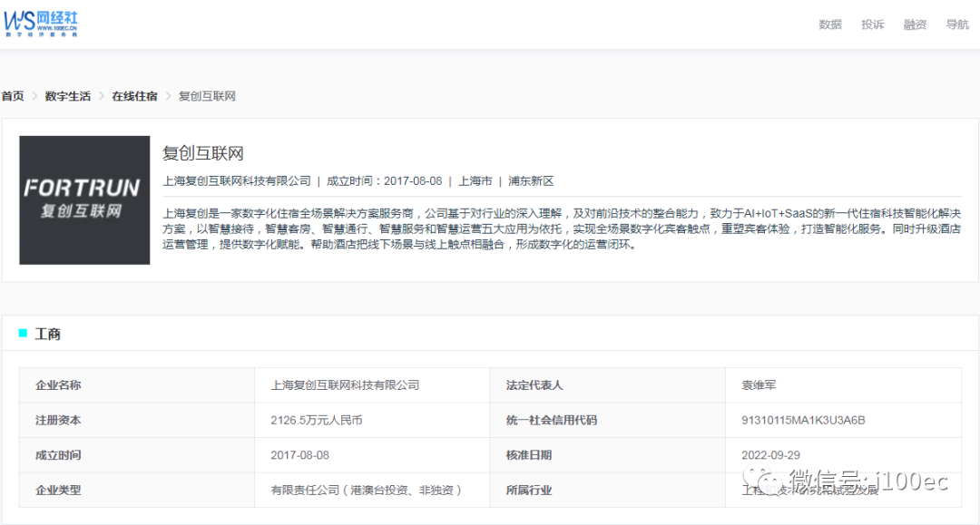Open the 网经社 logo at top left
The width and height of the screenshot is (980, 525).
click(x=41, y=24)
